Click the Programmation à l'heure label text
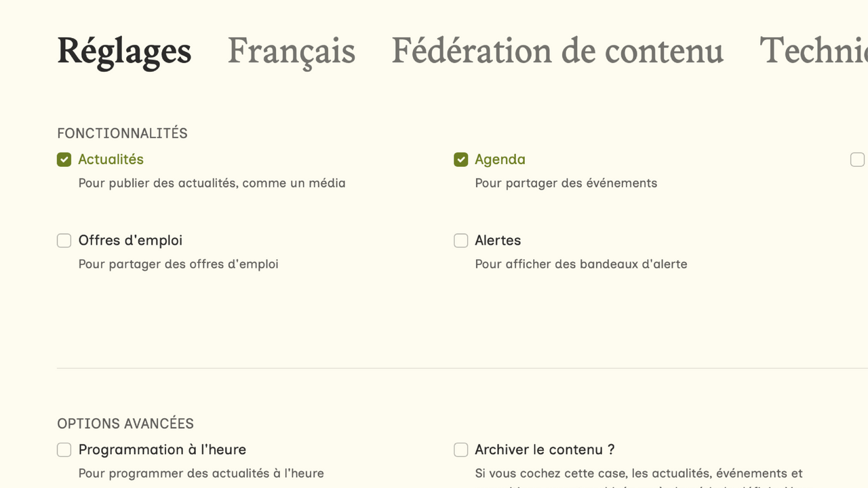 [162, 449]
